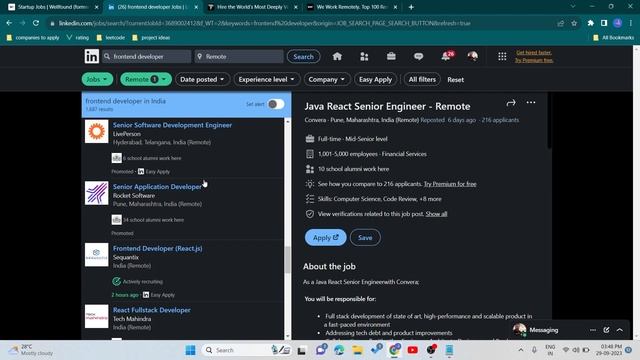The width and height of the screenshot is (640, 360).
Task: Open 'project ideas' bookmark folder
Action: 151,38
